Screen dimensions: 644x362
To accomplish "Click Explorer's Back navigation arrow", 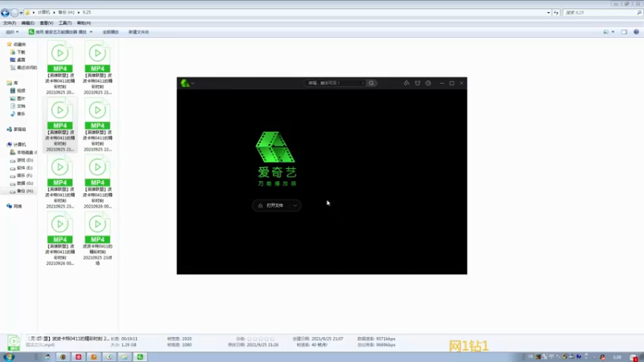I will 6,13.
